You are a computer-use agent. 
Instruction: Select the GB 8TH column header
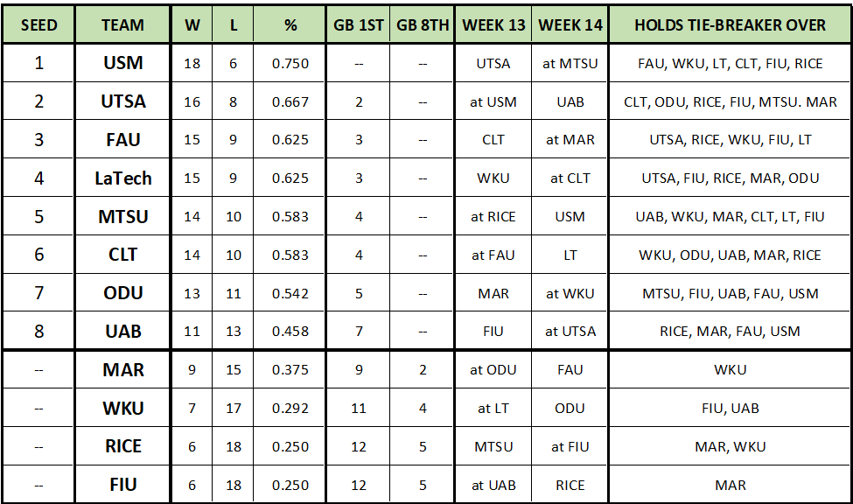click(423, 25)
